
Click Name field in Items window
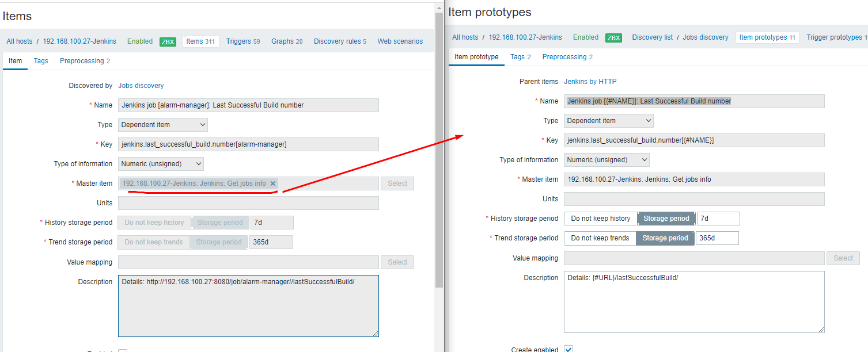point(248,105)
